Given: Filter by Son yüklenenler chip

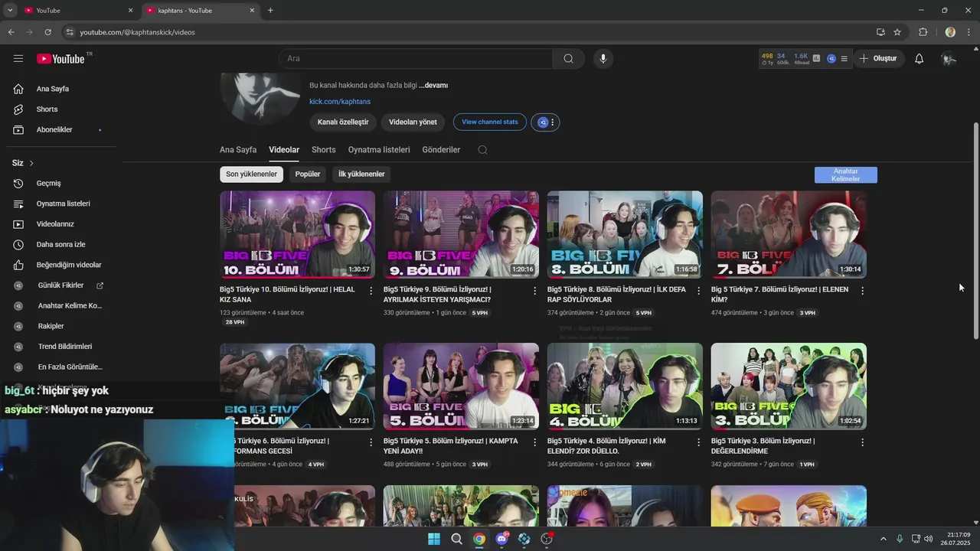Looking at the screenshot, I should 251,174.
